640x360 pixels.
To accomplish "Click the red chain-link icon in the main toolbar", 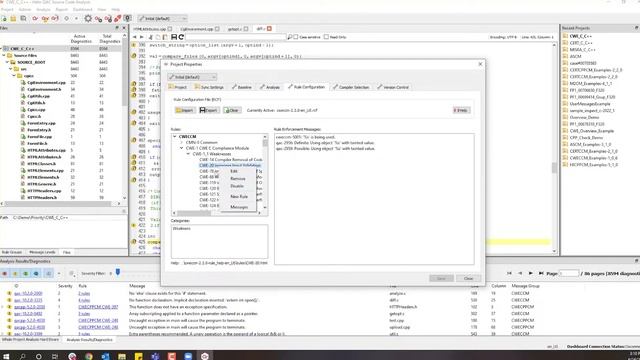I will point(118,18).
